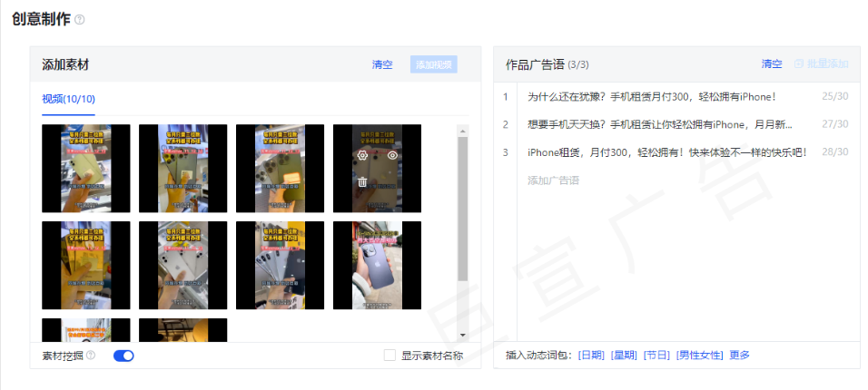The height and width of the screenshot is (390, 868).
Task: Click the 批量添加 plus icon
Action: coord(798,63)
